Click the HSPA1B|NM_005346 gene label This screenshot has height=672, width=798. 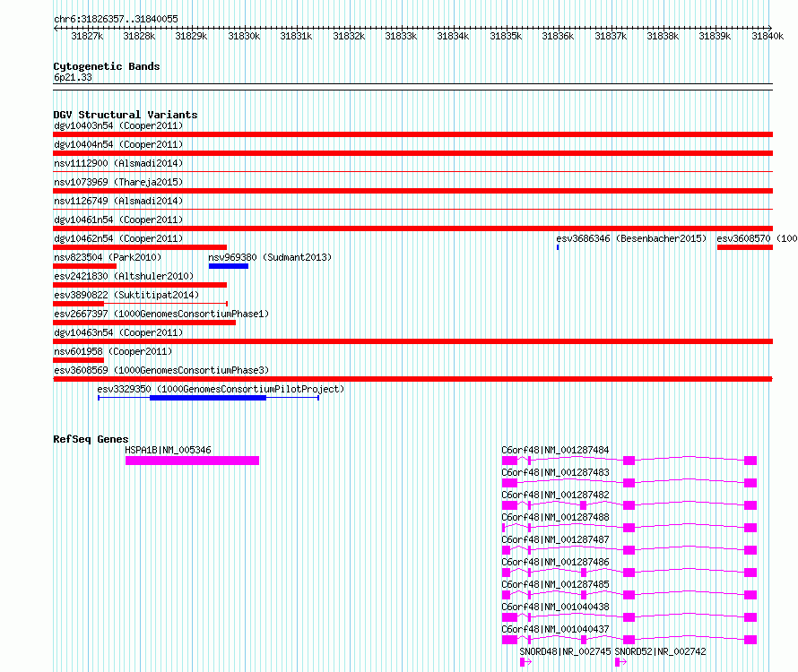(x=168, y=450)
